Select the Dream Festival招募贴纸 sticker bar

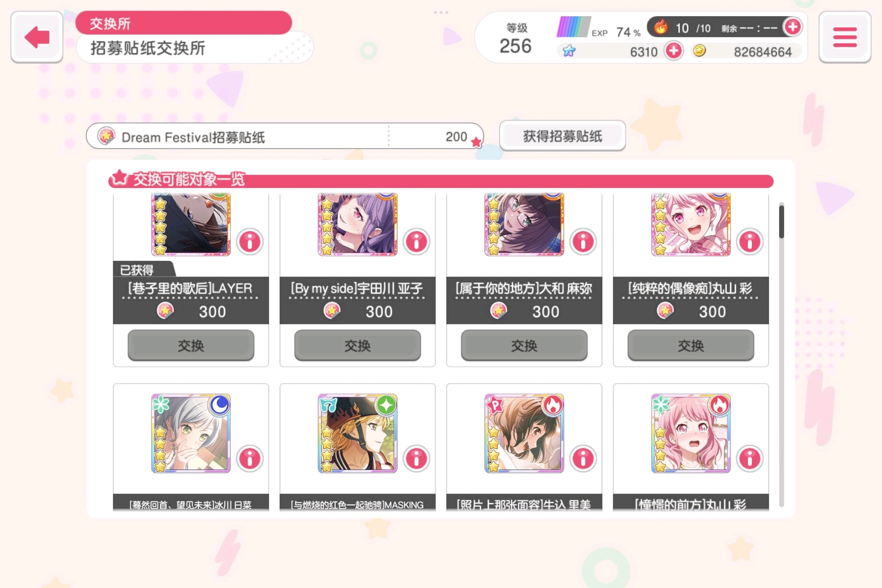pos(285,136)
